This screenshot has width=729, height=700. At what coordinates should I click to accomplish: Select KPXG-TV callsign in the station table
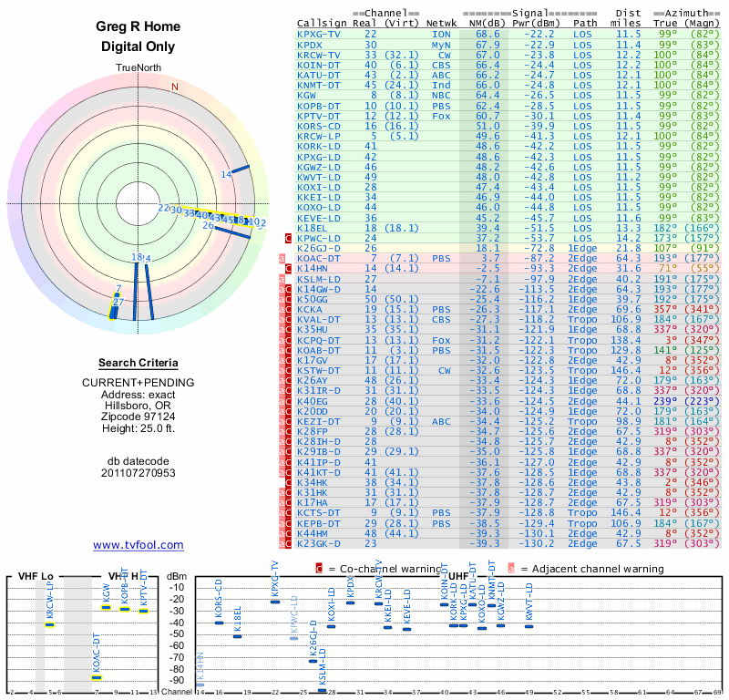319,35
